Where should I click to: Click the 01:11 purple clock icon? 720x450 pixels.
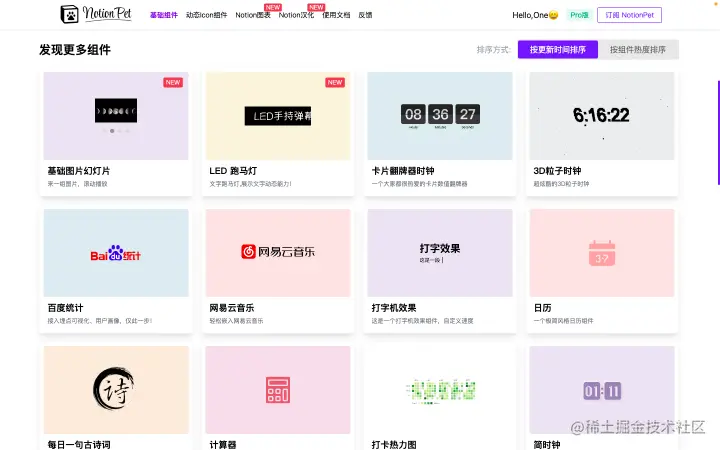[x=602, y=391]
